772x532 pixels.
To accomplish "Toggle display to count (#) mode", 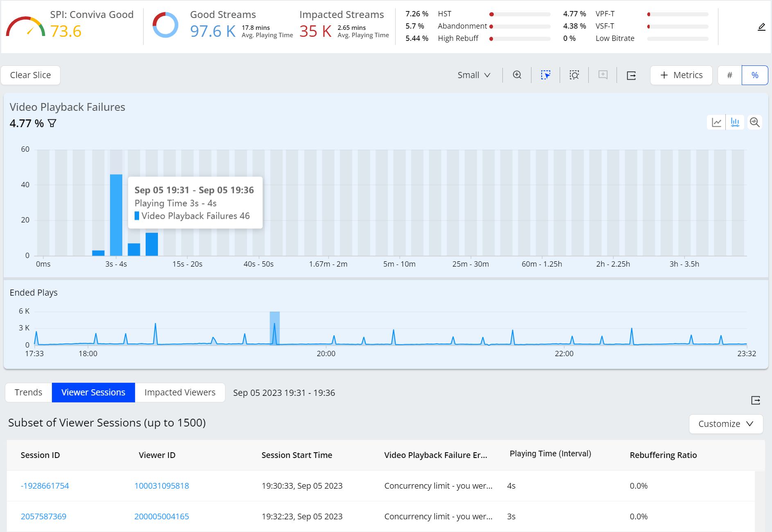I will click(x=729, y=75).
